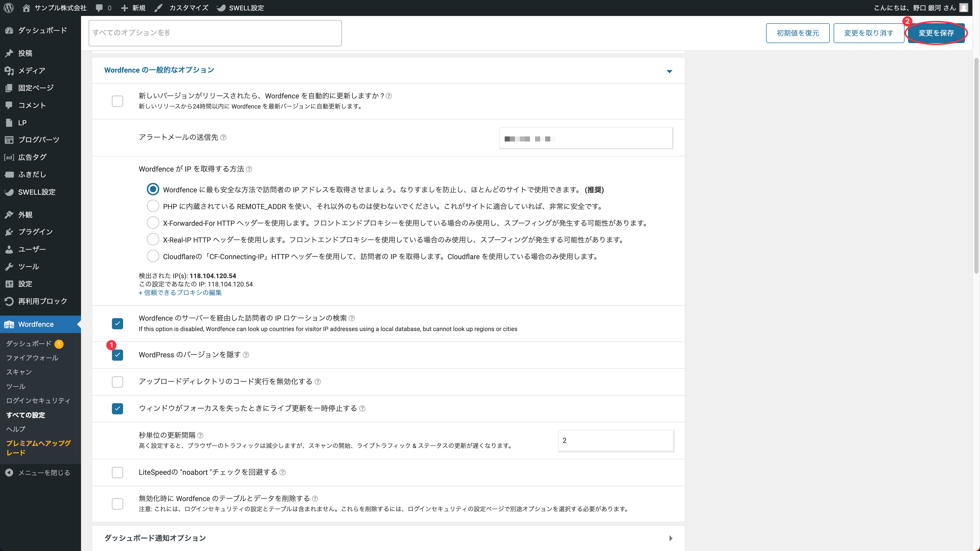Uncheck WordPress のバージョンを隠す checkbox
Screen dimensions: 980x551
pyautogui.click(x=117, y=355)
